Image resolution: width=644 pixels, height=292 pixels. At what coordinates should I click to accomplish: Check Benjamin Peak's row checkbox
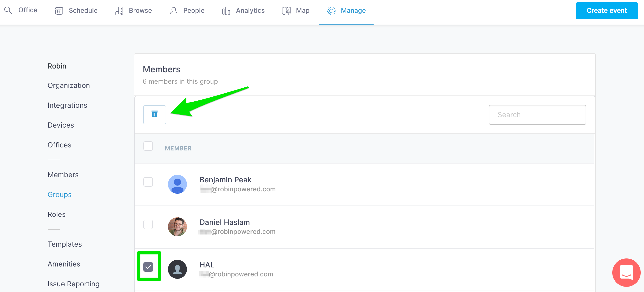(148, 182)
